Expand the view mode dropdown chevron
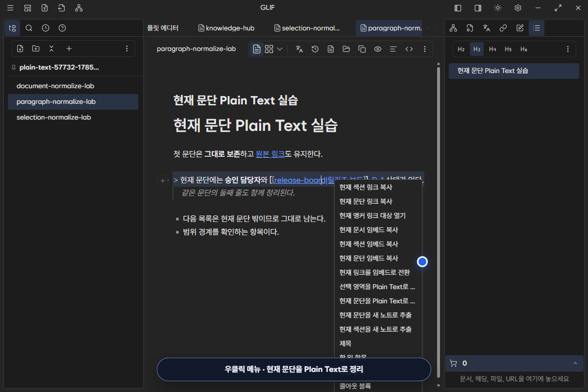 pos(280,49)
